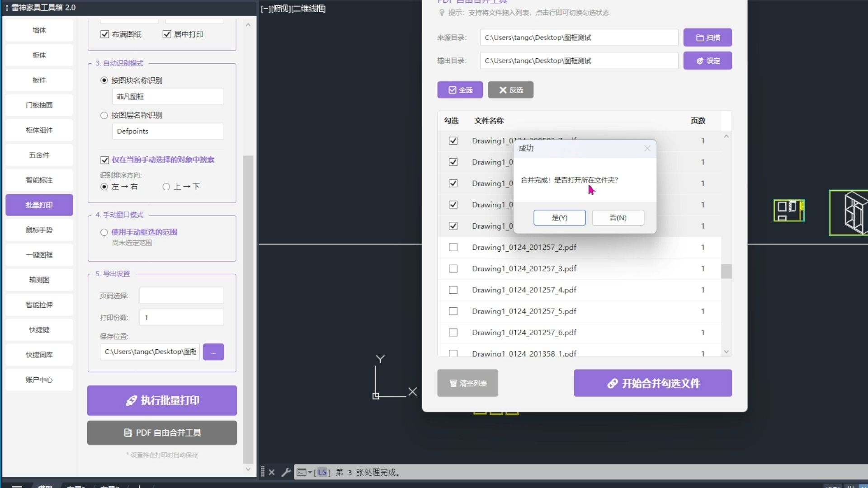Check the Drawing1_0124_201257_2.pdf checkbox
The height and width of the screenshot is (488, 868).
[x=453, y=247]
